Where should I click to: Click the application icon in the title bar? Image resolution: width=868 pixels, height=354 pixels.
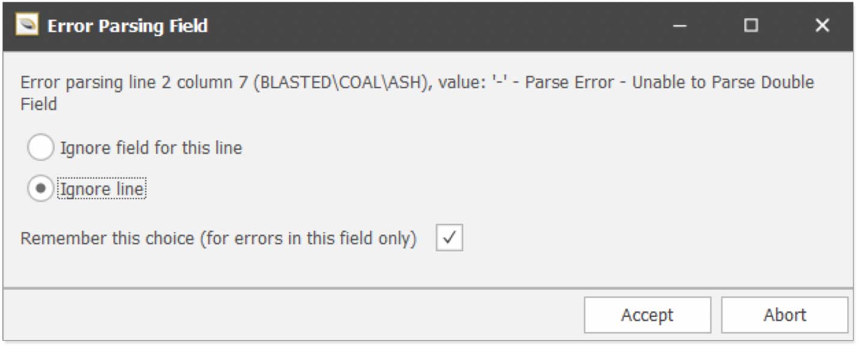[26, 26]
